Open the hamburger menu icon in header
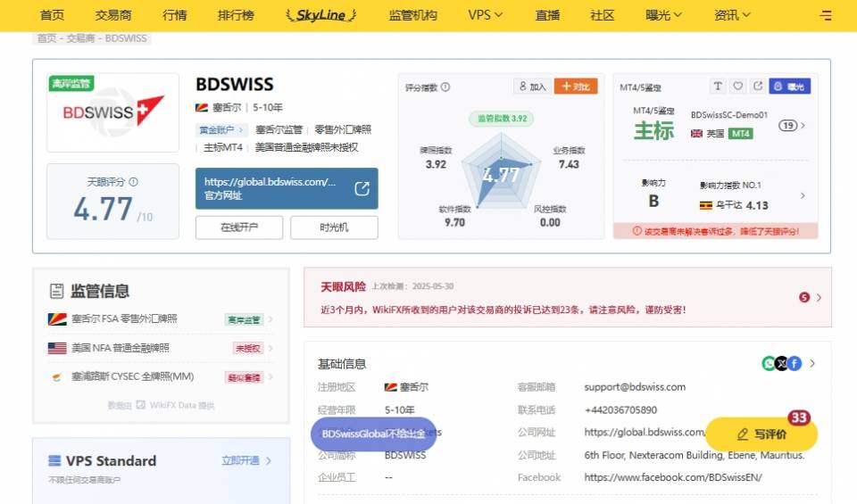Screen dimensions: 857x504 pos(825,15)
